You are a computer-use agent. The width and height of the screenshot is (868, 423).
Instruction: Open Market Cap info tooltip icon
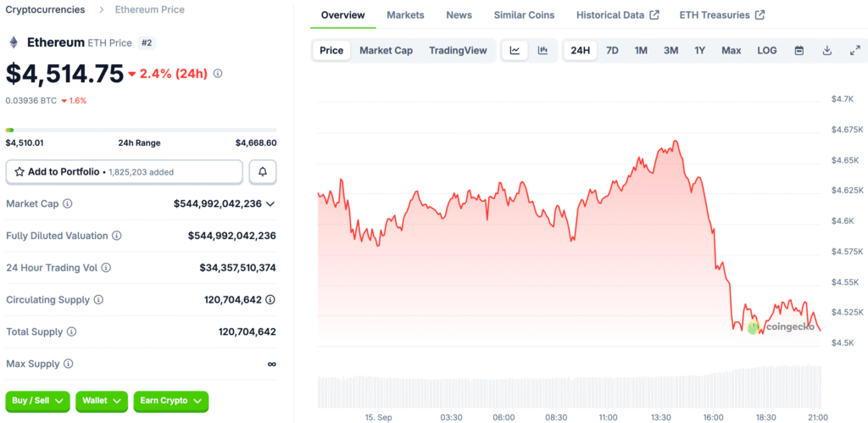coord(67,203)
